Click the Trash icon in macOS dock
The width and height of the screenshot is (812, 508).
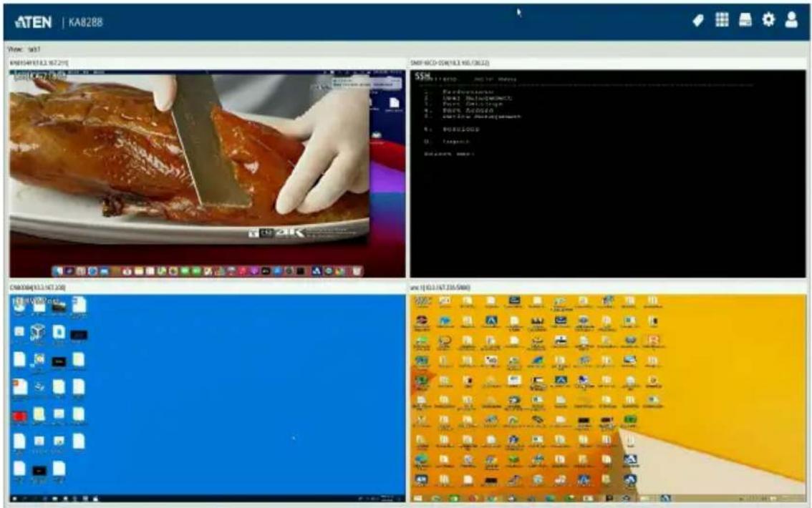coord(357,271)
